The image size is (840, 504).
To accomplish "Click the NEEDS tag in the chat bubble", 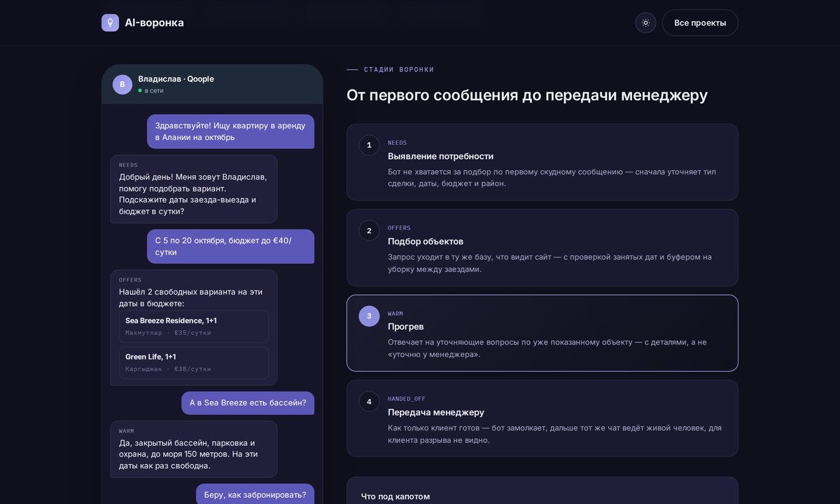I will pos(128,165).
